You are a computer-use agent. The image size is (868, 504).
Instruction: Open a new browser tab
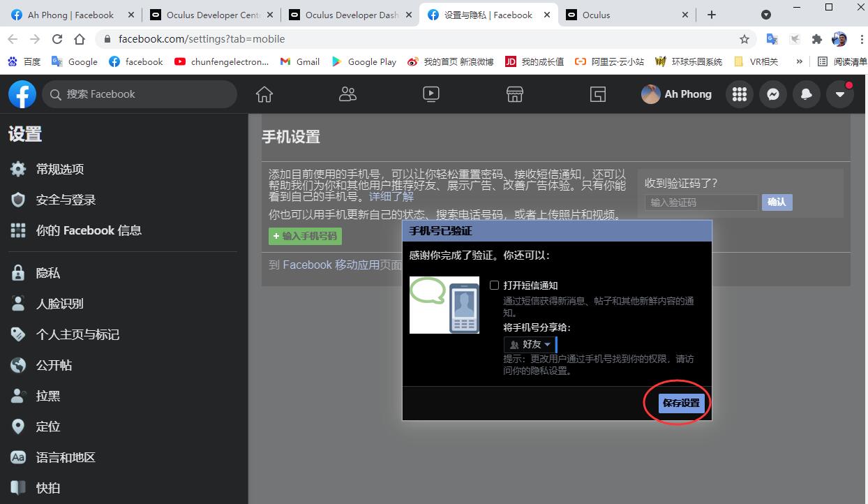712,15
